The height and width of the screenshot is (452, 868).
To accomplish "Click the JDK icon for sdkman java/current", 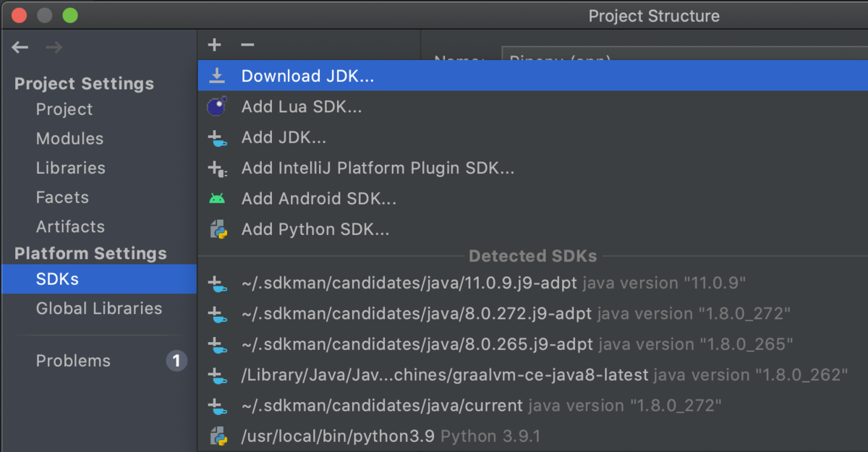I will (217, 406).
